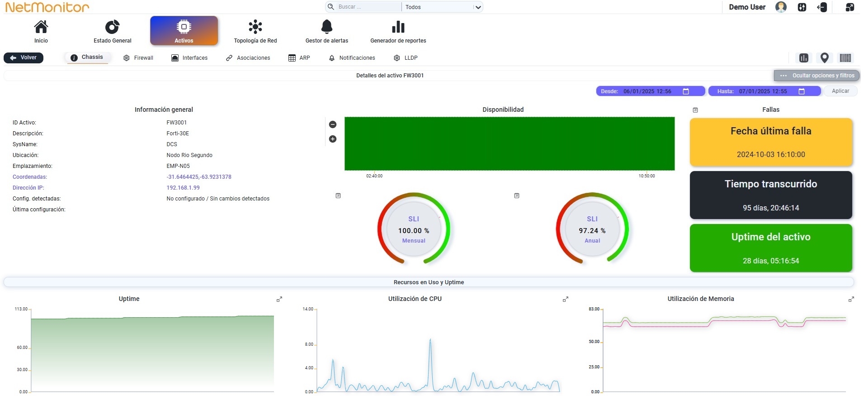Image resolution: width=868 pixels, height=396 pixels.
Task: Open the Todos search filter dropdown
Action: (442, 7)
